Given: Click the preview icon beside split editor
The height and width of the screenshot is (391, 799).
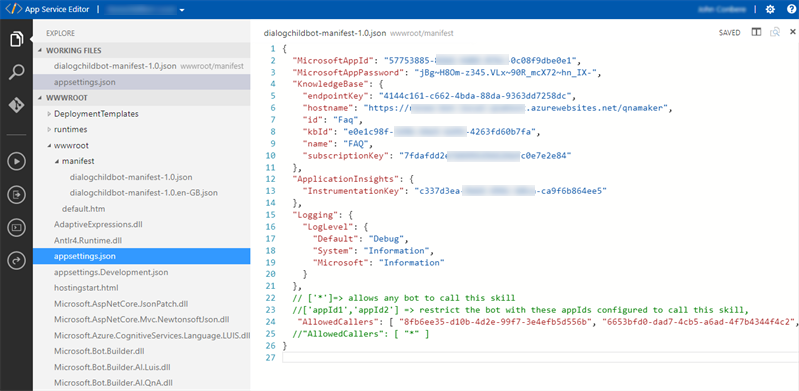Looking at the screenshot, I should pos(775,32).
